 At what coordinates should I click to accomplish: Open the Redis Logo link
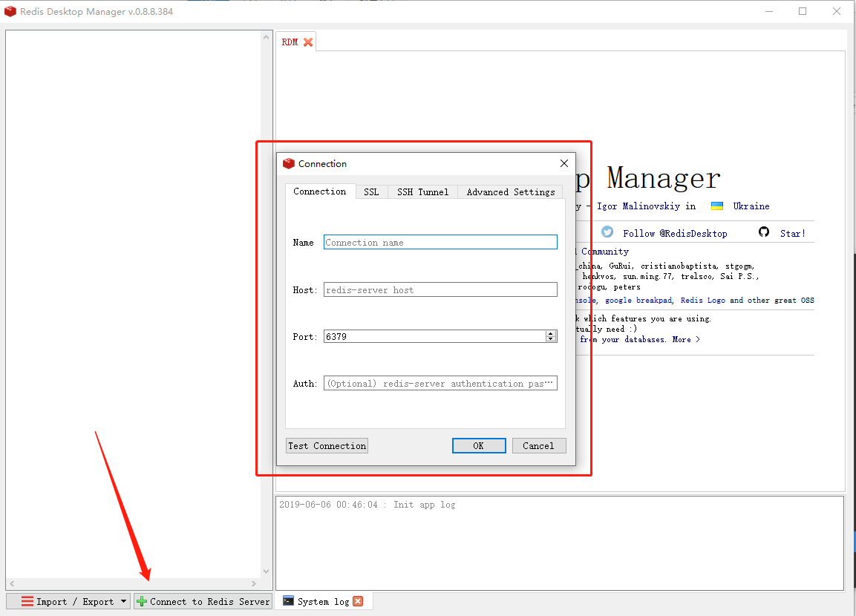[703, 300]
